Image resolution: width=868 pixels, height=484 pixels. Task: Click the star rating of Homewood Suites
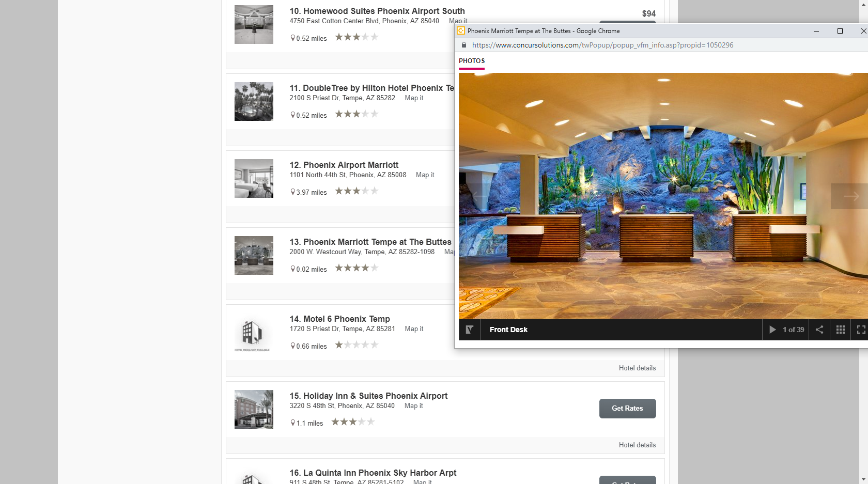357,37
